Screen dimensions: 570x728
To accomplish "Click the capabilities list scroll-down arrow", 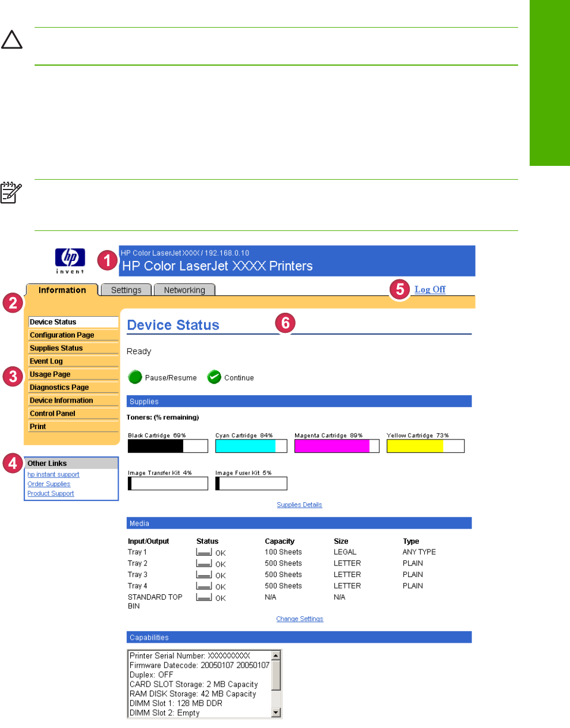I will click(x=276, y=713).
